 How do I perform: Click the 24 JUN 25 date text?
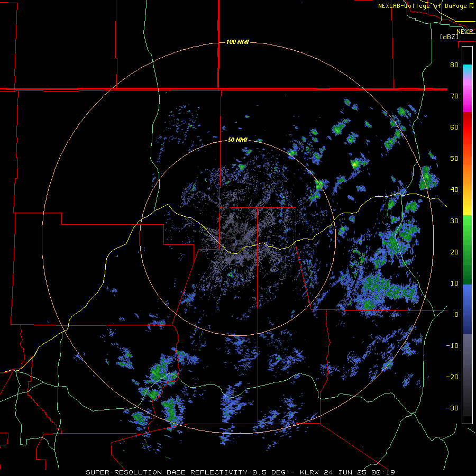(346, 472)
